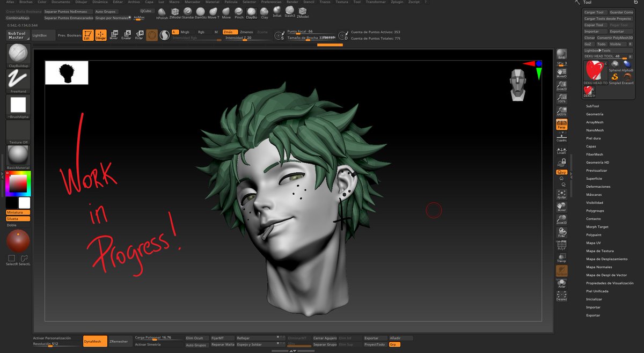Click the silhouette thumbnail preview in viewport
The width and height of the screenshot is (644, 353).
[67, 73]
